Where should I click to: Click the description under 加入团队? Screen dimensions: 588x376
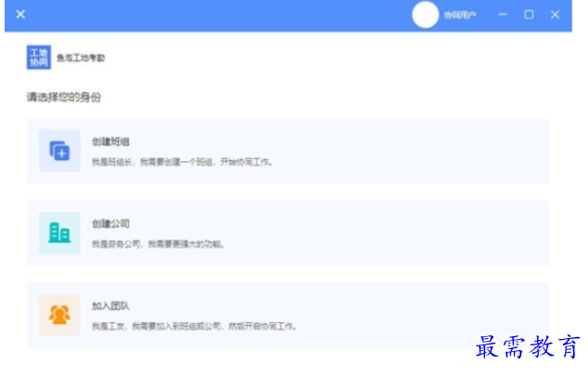tap(194, 326)
